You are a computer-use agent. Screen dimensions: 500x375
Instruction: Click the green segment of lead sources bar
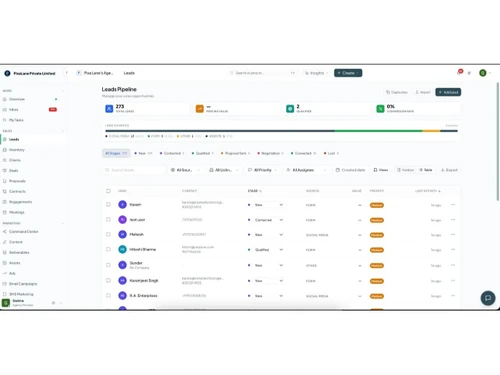coord(378,131)
